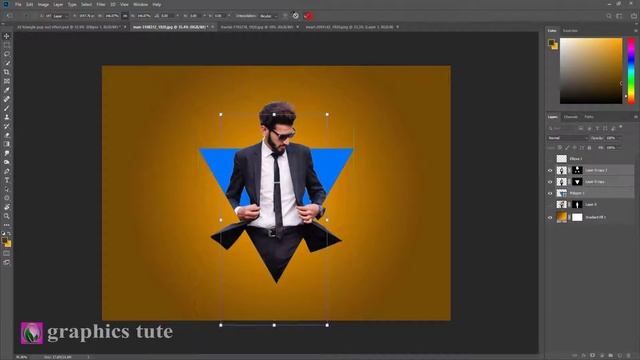
Task: Click the width percentage field
Action: pos(112,16)
